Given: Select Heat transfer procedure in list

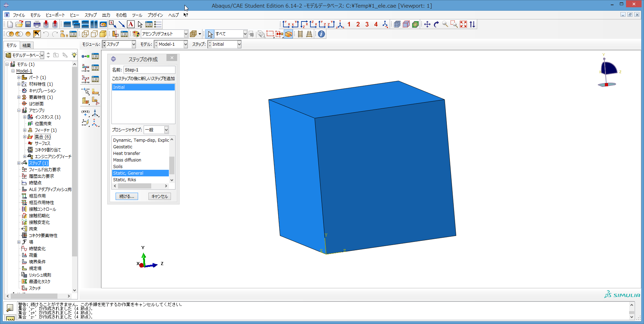Looking at the screenshot, I should coord(140,154).
